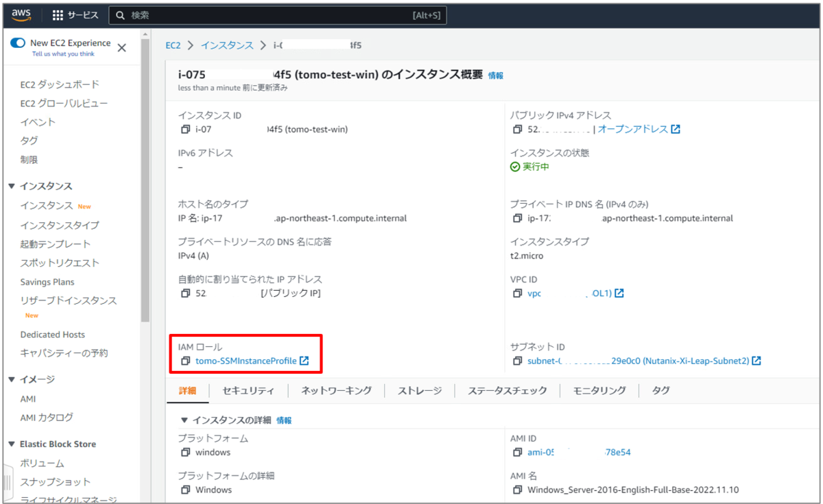Open イベント in sidebar
The height and width of the screenshot is (504, 823).
38,122
